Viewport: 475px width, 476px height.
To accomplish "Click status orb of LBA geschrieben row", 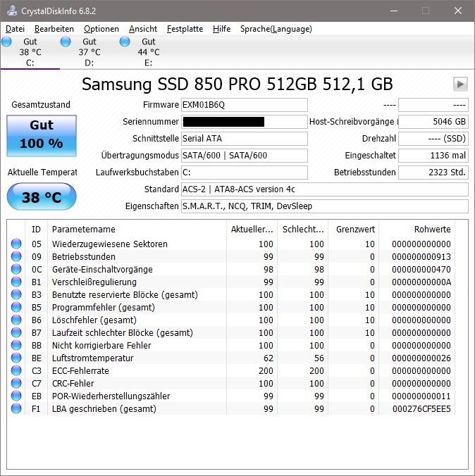I will coord(16,408).
